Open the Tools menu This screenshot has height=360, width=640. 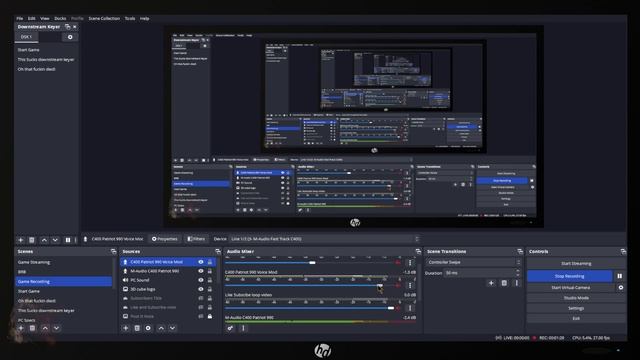tap(130, 18)
